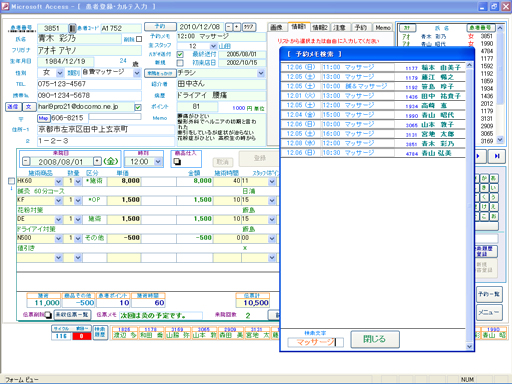
Task: Go to next record with the play arrow
Action: click(478, 156)
